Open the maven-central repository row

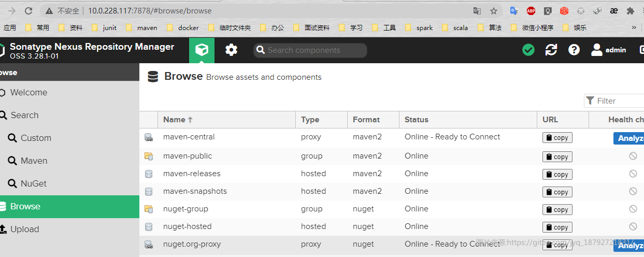coord(392,137)
